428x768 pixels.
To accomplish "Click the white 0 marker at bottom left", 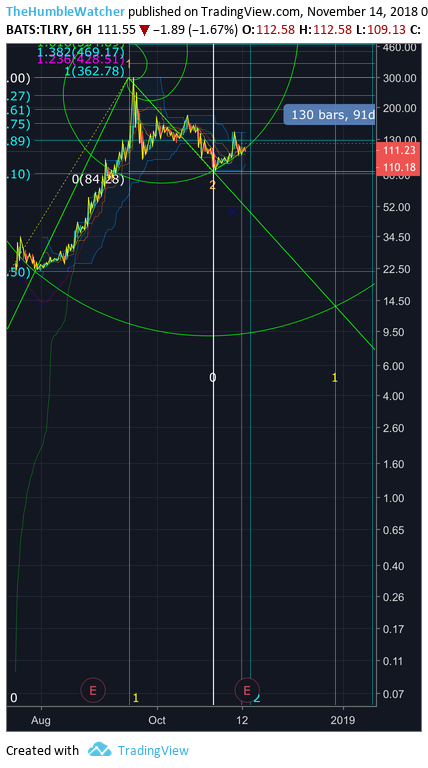I will (14, 697).
